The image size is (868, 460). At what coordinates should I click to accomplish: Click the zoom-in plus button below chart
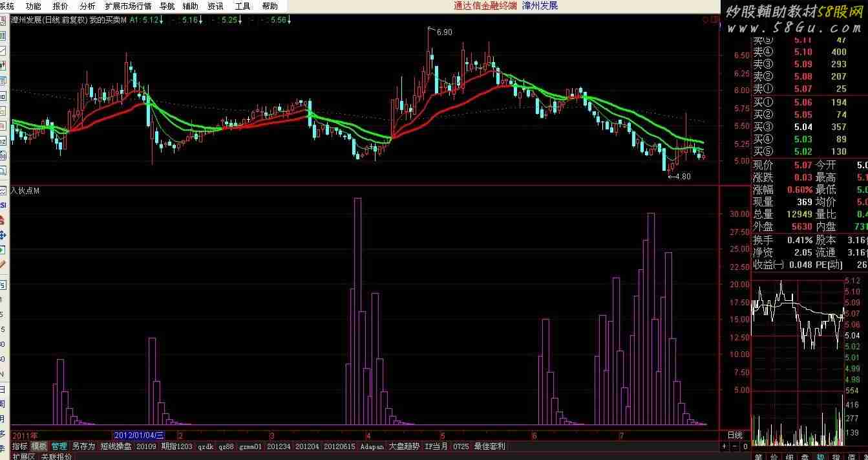click(x=725, y=446)
